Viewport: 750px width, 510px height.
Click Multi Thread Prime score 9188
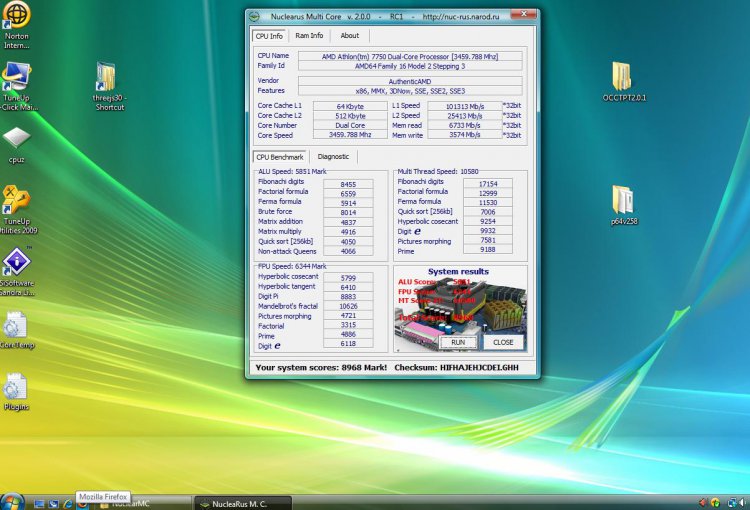[488, 249]
